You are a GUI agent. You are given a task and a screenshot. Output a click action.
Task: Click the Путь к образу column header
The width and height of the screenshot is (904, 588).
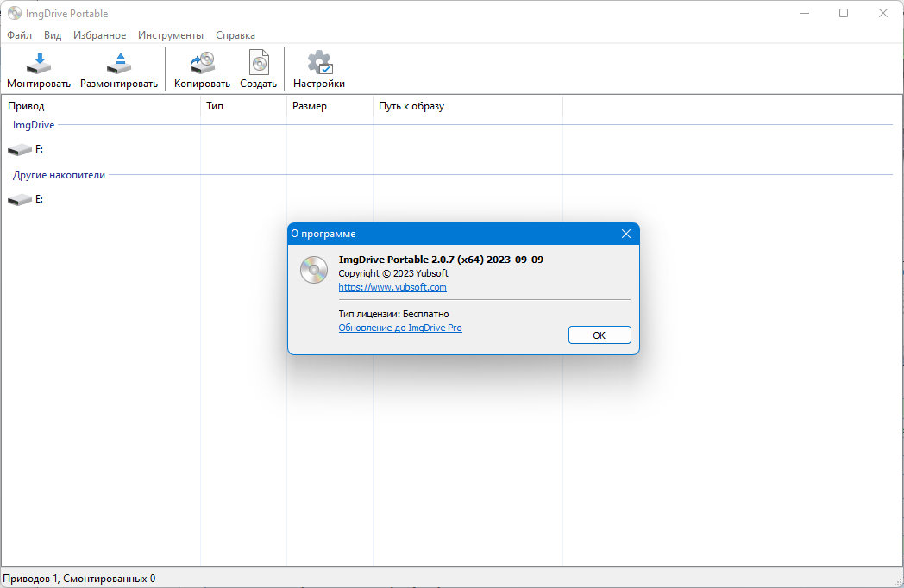(x=411, y=106)
